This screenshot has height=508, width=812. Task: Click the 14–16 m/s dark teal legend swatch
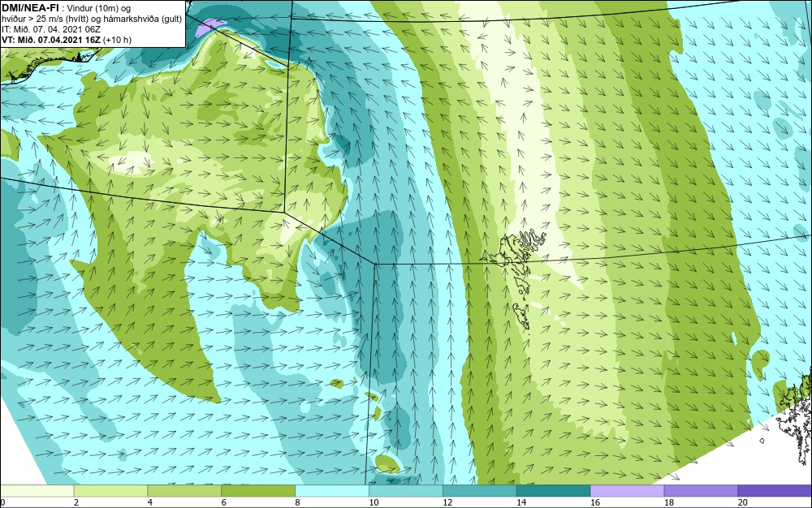click(x=554, y=491)
